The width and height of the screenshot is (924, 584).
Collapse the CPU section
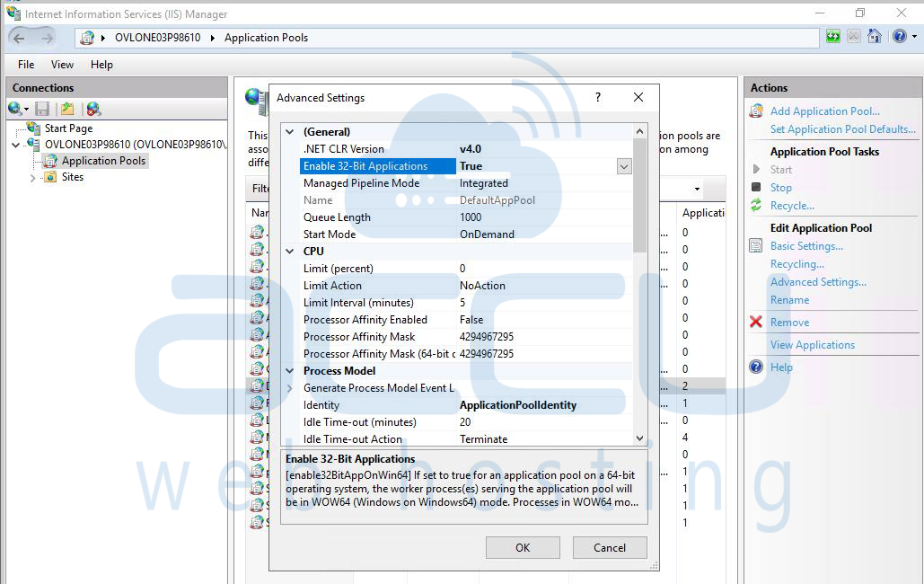click(x=290, y=252)
